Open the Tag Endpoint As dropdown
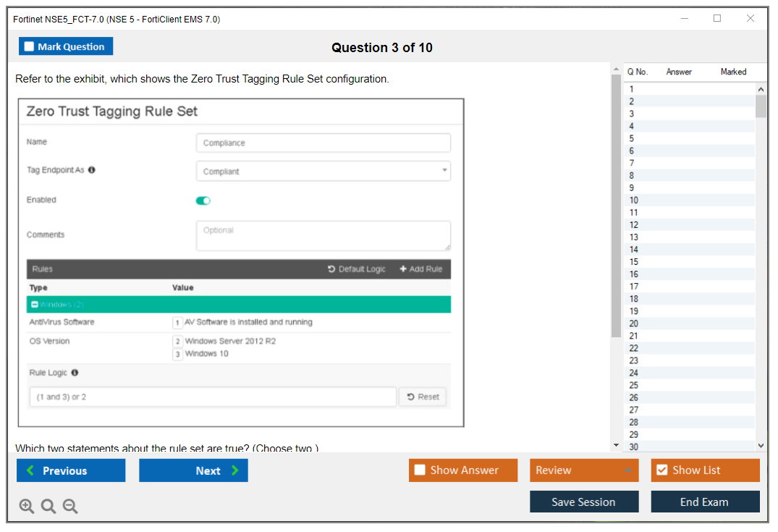This screenshot has width=778, height=532. (x=323, y=172)
